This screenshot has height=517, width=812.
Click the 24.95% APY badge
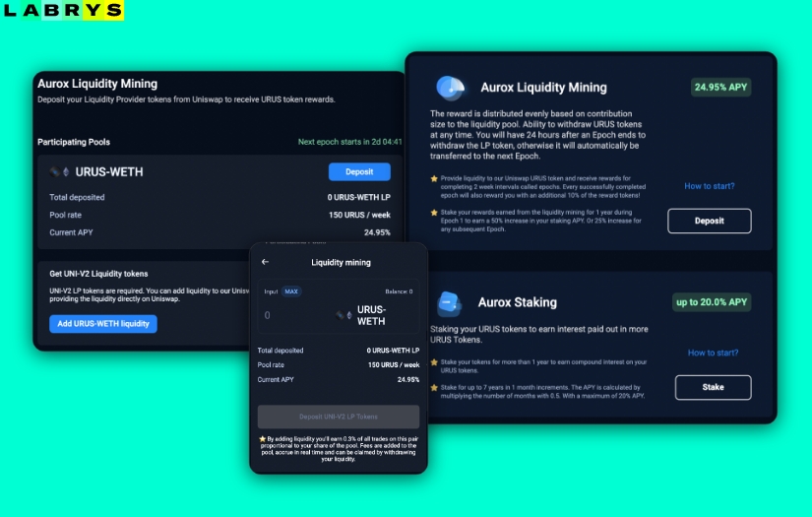720,87
